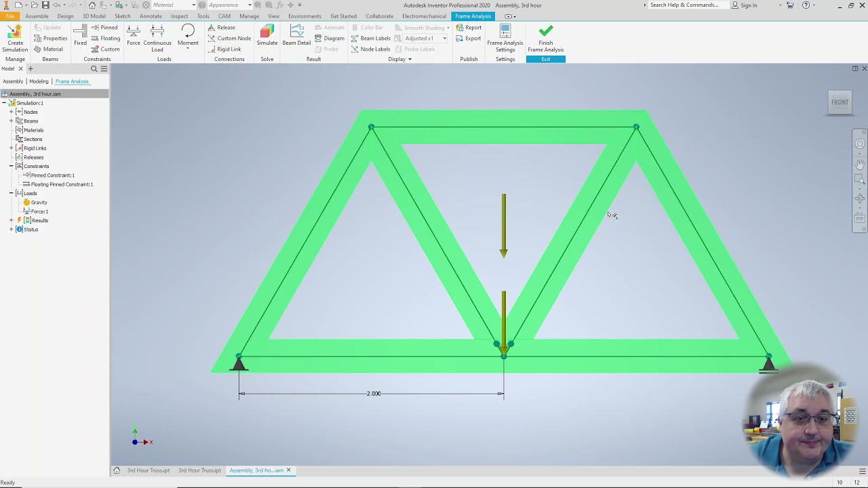The width and height of the screenshot is (868, 488).
Task: Close the Assembly, 3rd hour document tab
Action: pyautogui.click(x=288, y=470)
